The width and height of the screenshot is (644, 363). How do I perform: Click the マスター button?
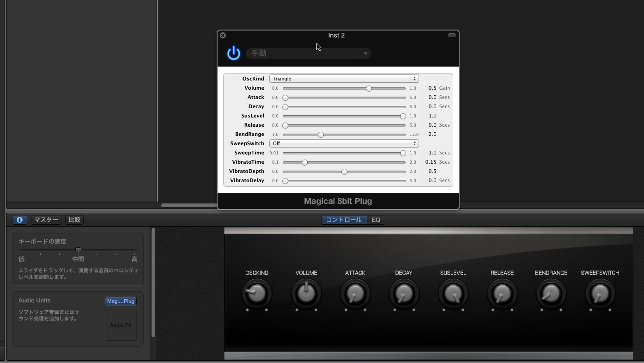pos(46,220)
